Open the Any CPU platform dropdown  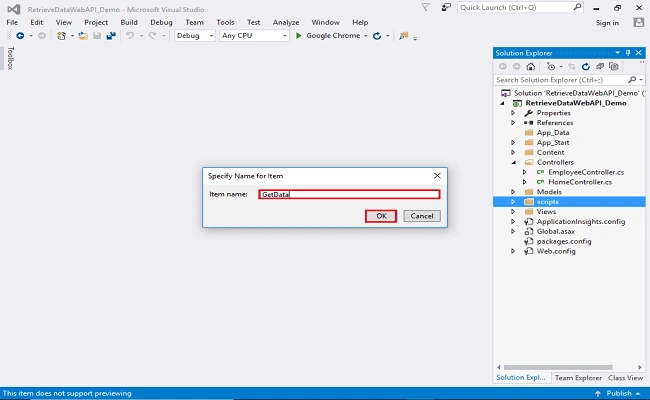[254, 36]
